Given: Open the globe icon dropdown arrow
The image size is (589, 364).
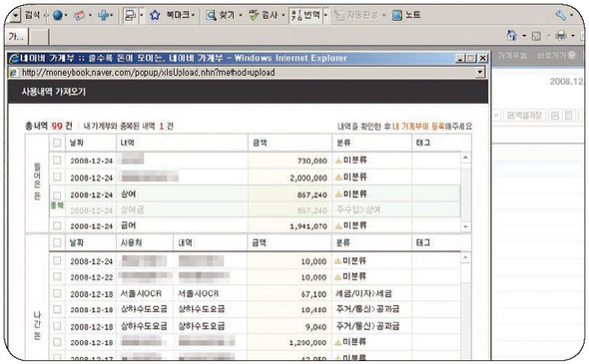Looking at the screenshot, I should tap(66, 15).
